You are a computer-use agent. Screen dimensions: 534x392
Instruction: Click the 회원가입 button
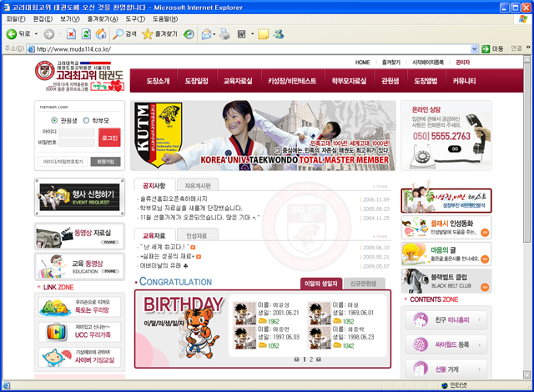[x=106, y=162]
